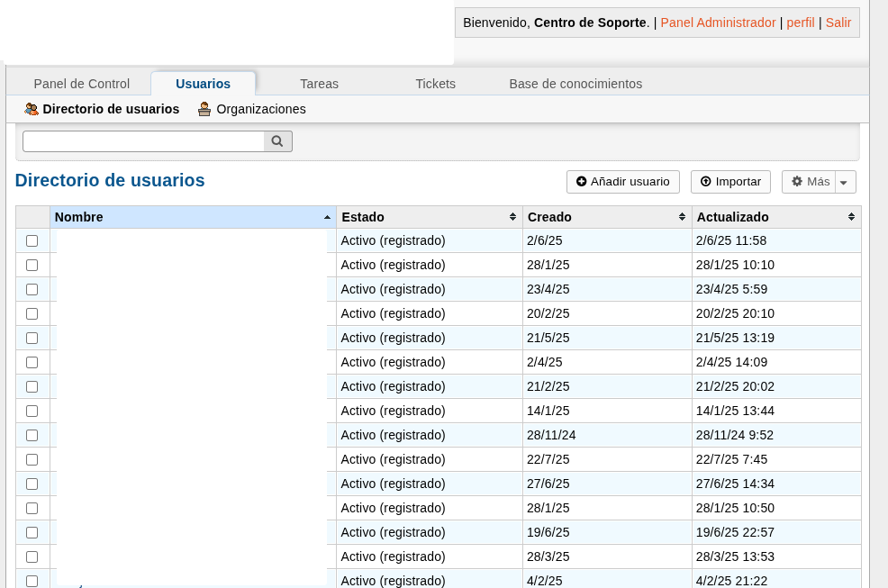Click the Organizaciones building icon
Screen dimensions: 888x588
pos(205,109)
